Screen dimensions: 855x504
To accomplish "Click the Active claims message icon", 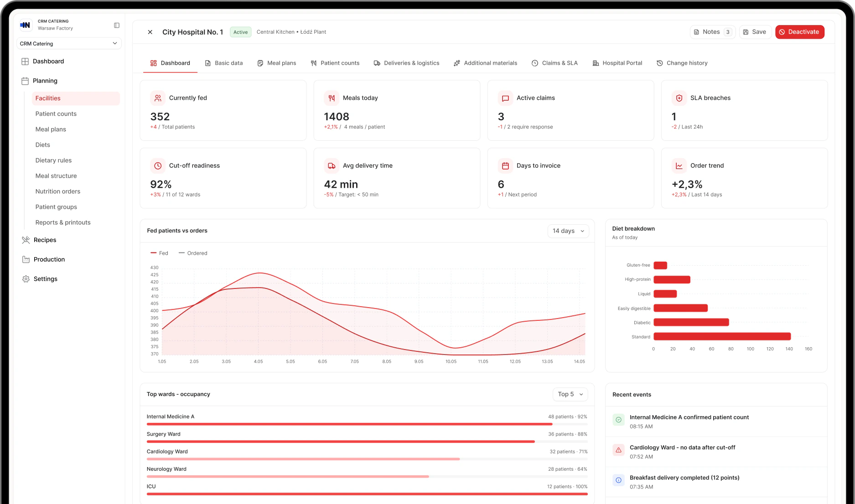I will click(x=505, y=98).
